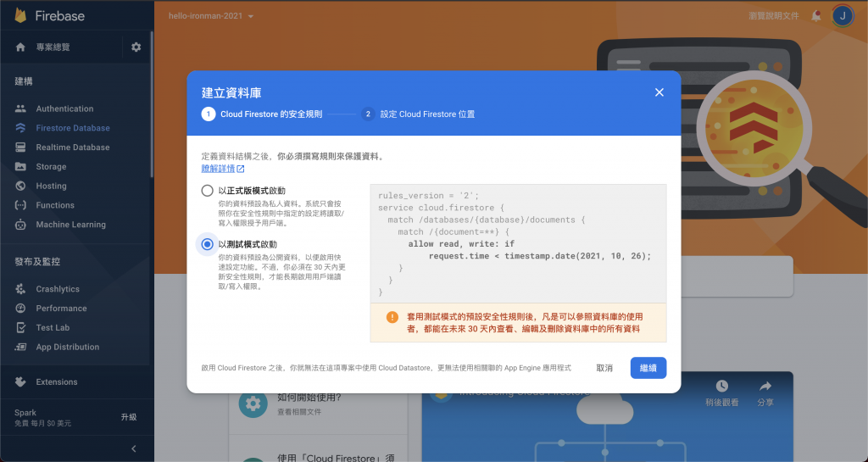
Task: Click the App Distribution icon
Action: 20,347
